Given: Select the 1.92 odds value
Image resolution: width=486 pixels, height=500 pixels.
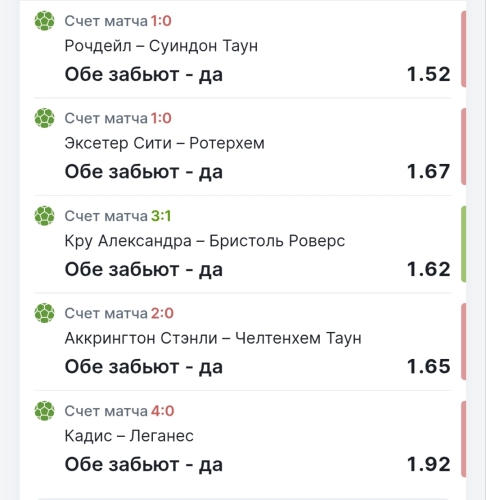Looking at the screenshot, I should pyautogui.click(x=429, y=464).
